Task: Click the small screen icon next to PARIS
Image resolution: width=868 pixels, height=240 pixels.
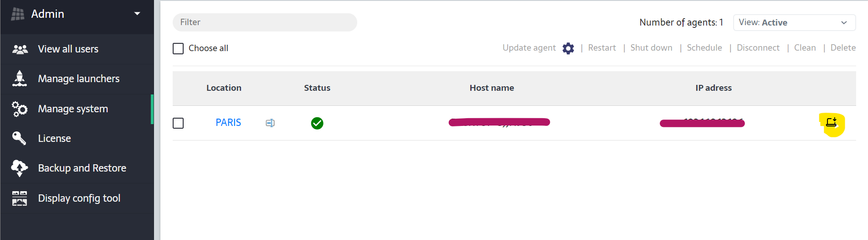Action: [x=270, y=123]
